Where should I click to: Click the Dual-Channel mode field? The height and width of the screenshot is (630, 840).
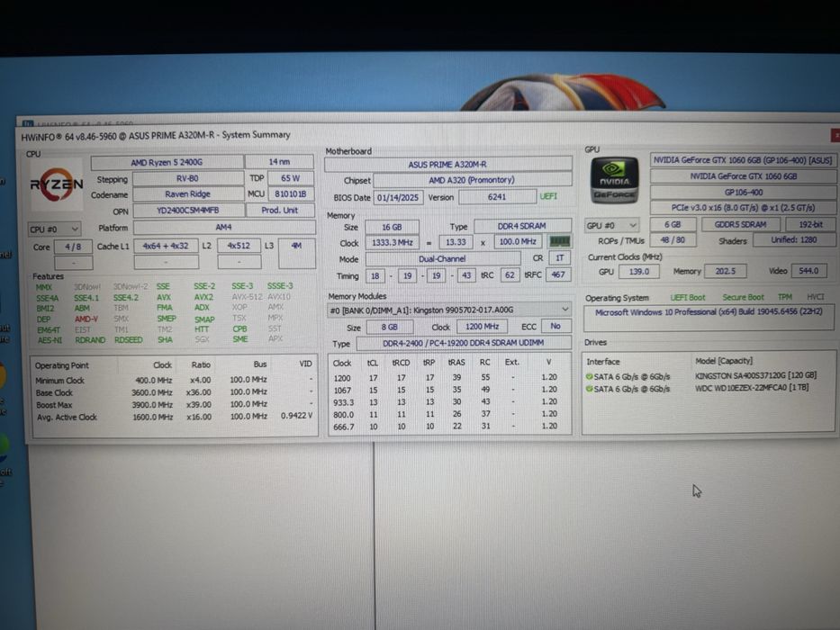(x=442, y=259)
